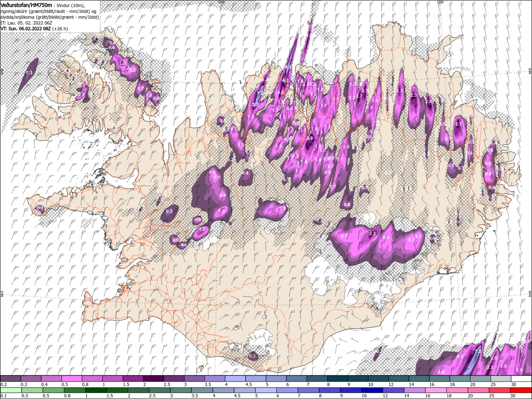The height and width of the screenshot is (399, 532).
Task: Click the 'VT: Sun. 06.02.2022 08Z' valid time
Action: pos(25,29)
